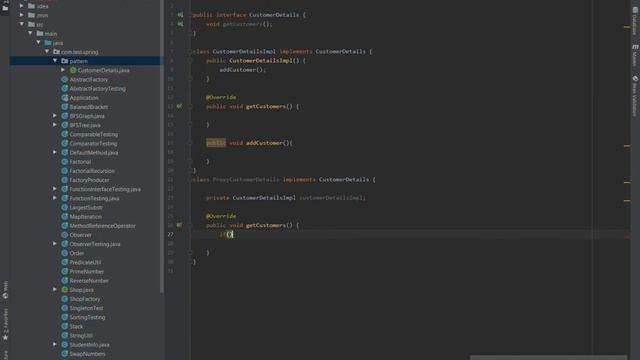Image resolution: width=640 pixels, height=360 pixels.
Task: Expand StudentInfo.java node
Action: (55, 344)
